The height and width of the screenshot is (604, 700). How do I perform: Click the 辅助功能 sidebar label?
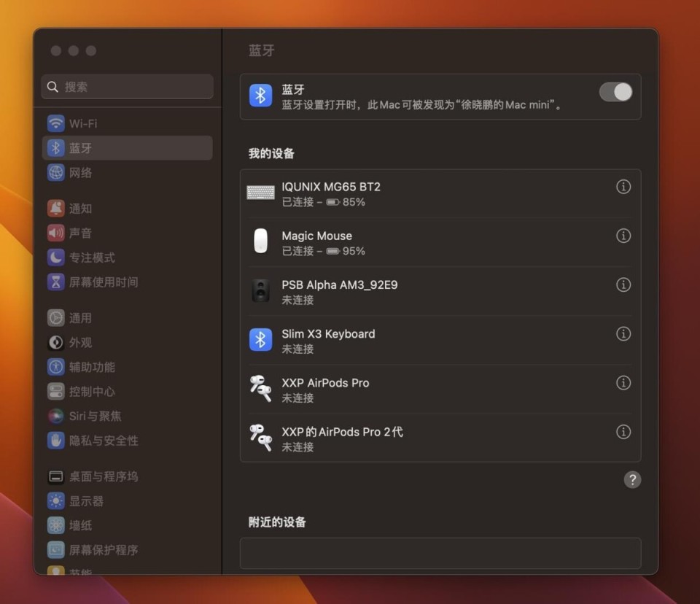(92, 367)
